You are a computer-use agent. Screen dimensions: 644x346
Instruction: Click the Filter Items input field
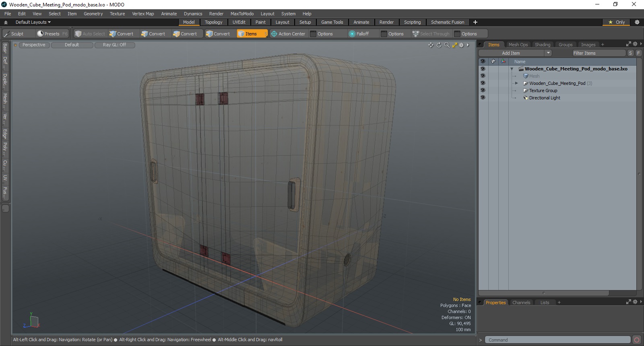pos(599,53)
